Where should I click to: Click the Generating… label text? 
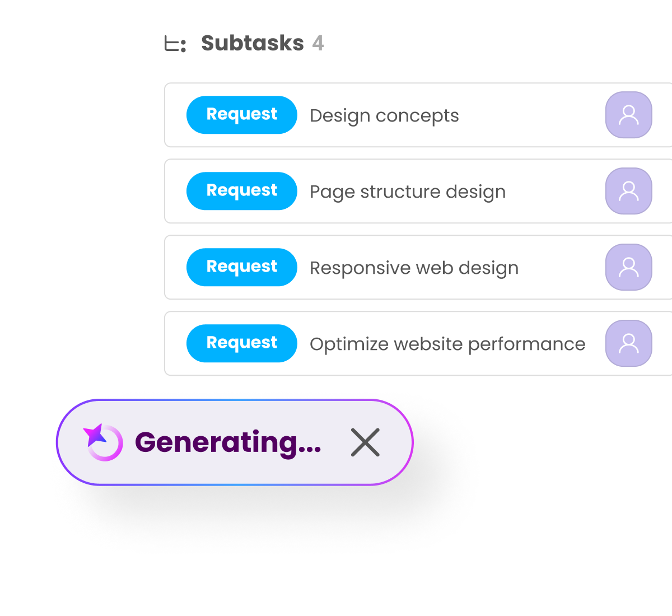pyautogui.click(x=228, y=442)
